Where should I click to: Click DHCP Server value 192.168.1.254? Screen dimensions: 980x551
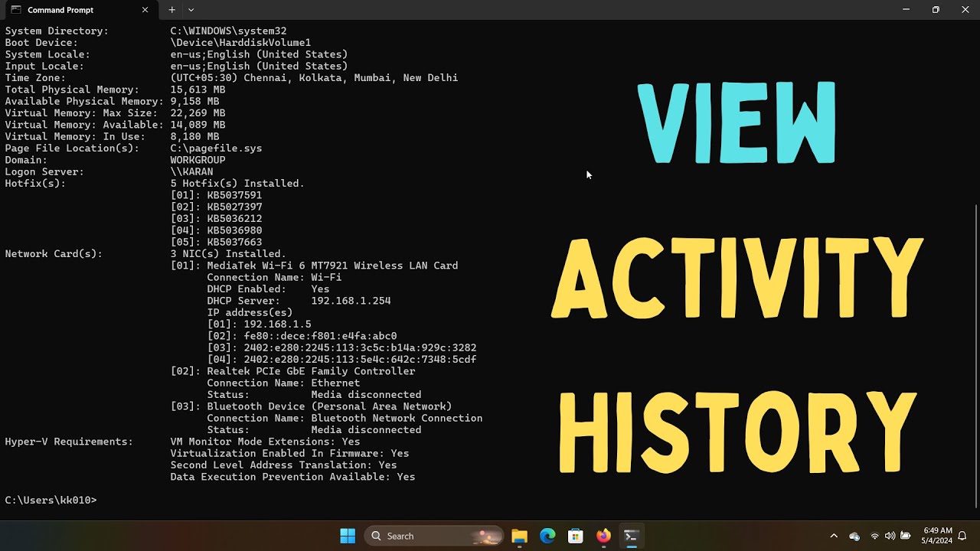click(x=351, y=301)
